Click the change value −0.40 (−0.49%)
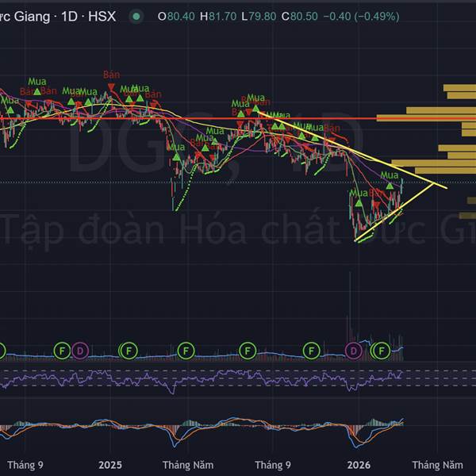The image size is (476, 476). pyautogui.click(x=361, y=17)
